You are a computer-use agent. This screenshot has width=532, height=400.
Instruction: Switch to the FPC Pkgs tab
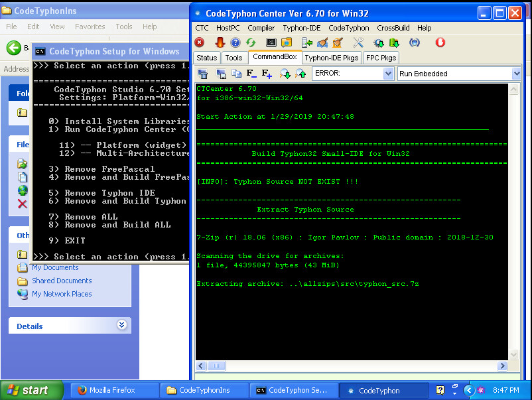pos(381,58)
